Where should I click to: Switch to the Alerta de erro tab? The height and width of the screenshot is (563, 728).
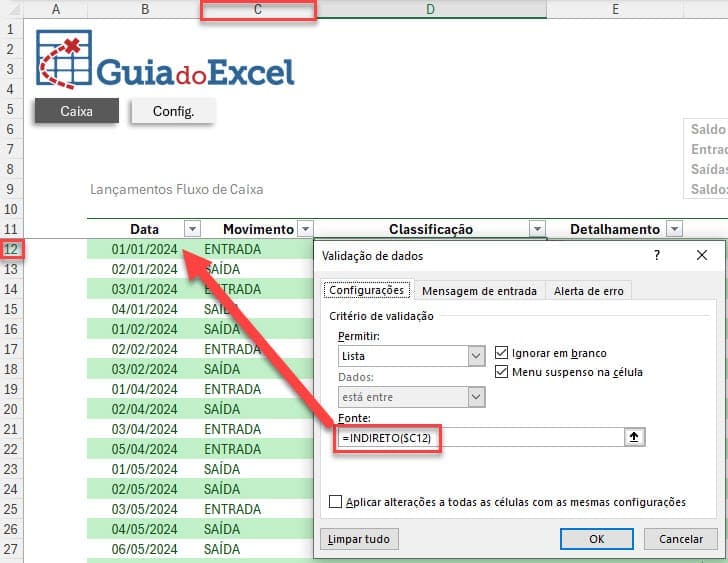(588, 291)
